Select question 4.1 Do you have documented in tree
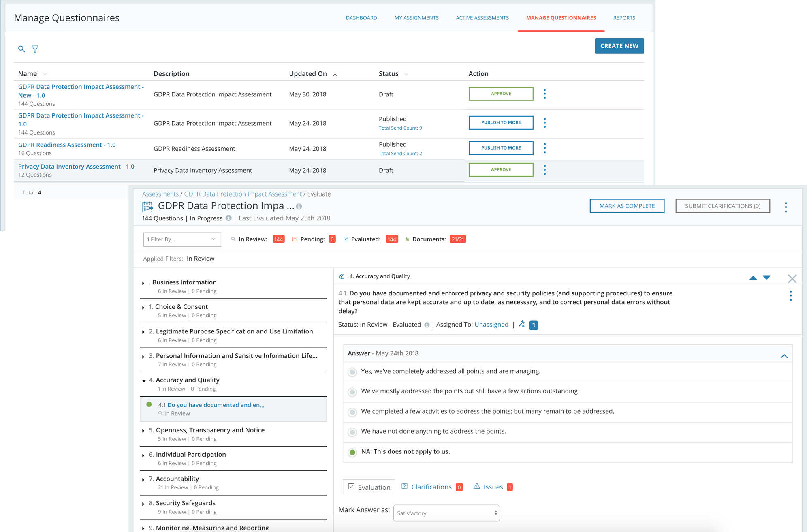807x532 pixels. 233,409
